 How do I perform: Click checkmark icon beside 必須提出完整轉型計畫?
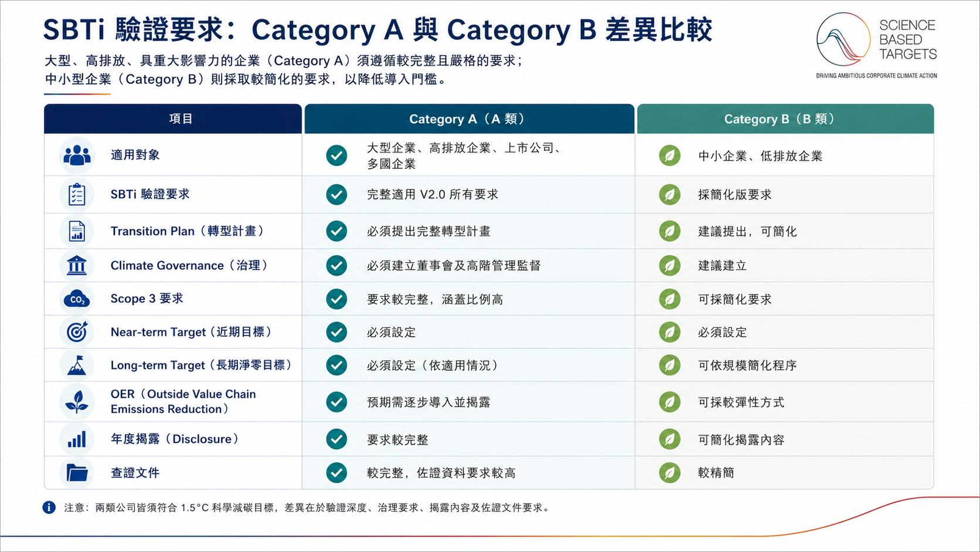336,231
